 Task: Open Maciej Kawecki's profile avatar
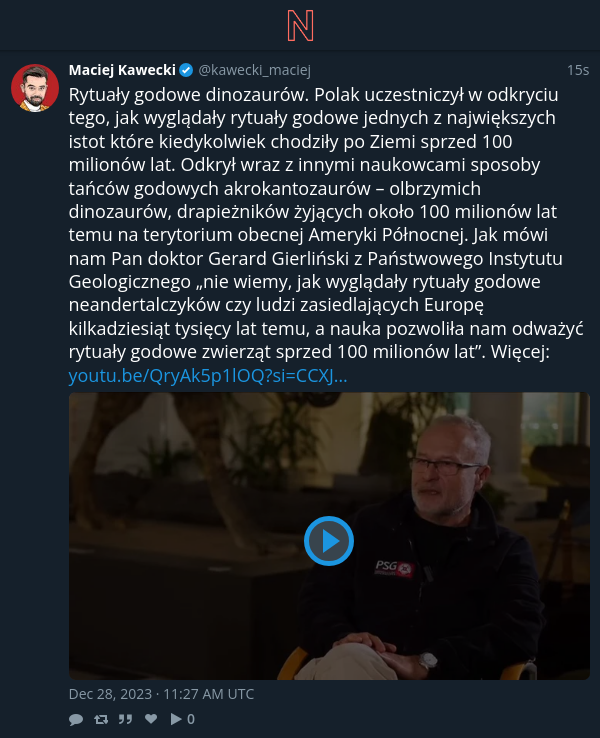coord(35,88)
